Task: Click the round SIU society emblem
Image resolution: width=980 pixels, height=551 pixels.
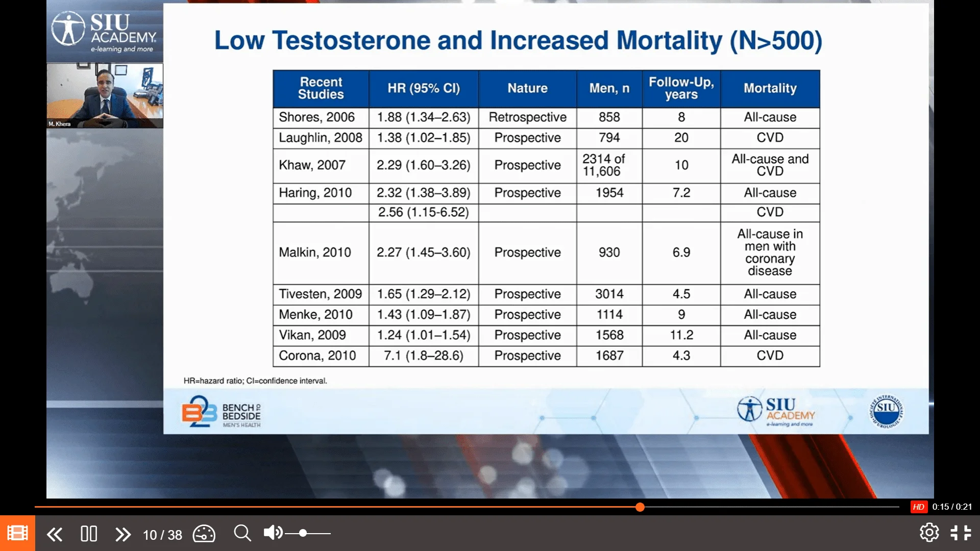Action: pyautogui.click(x=887, y=411)
